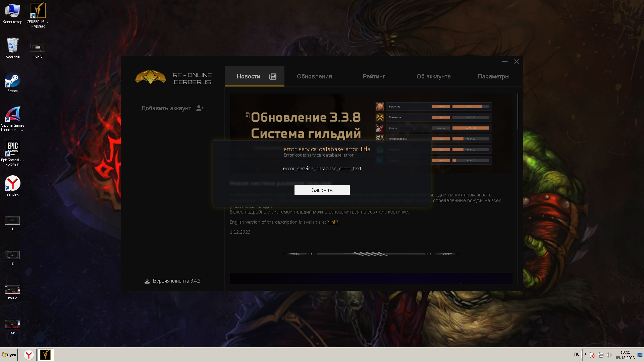Select the гон 2 desktop file
The height and width of the screenshot is (362, 644).
(x=12, y=292)
